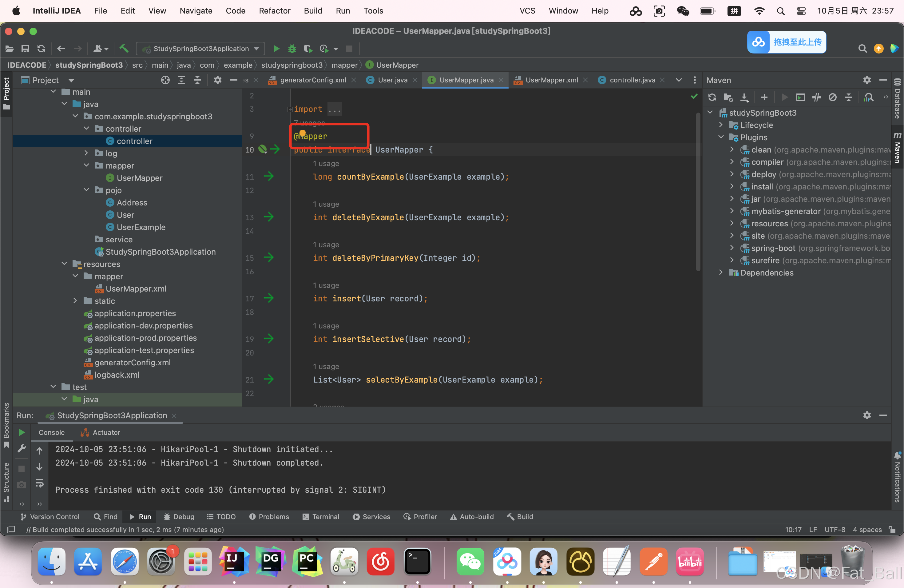Collapse the Plugins node in Maven panel
The width and height of the screenshot is (904, 588).
(x=720, y=137)
